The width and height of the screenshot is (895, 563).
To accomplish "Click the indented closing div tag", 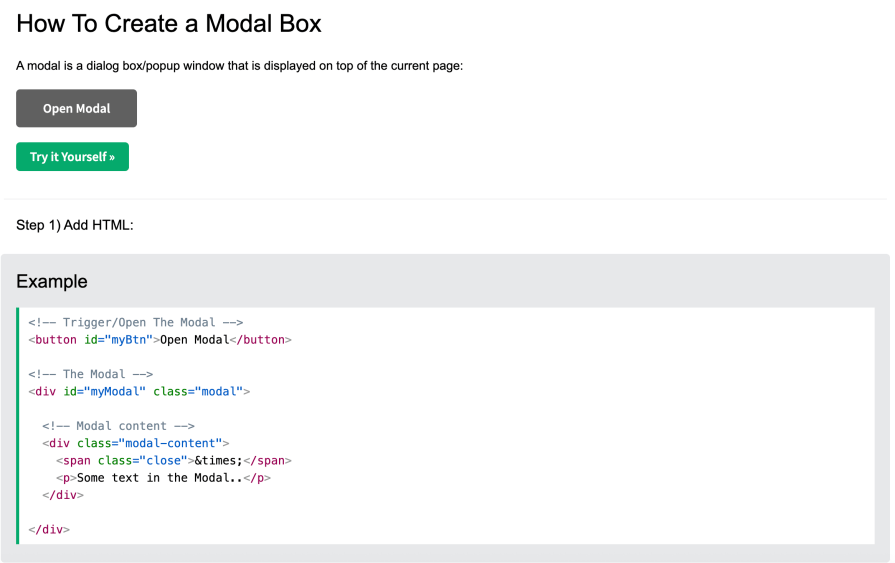I will (x=62, y=495).
